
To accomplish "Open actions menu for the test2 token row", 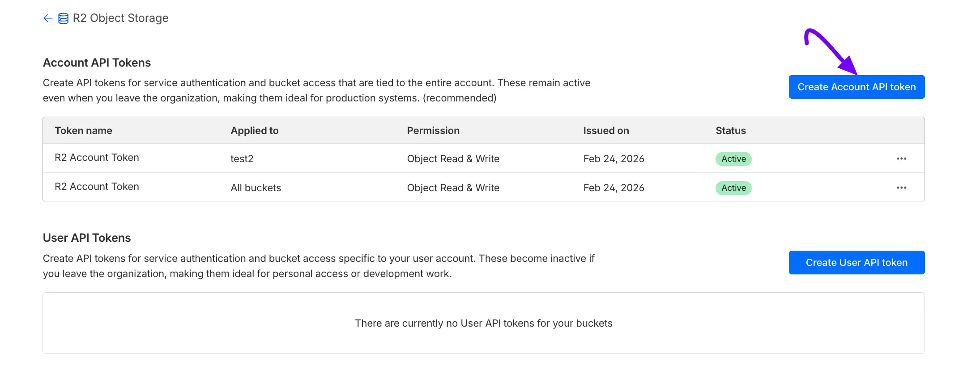I will point(901,159).
